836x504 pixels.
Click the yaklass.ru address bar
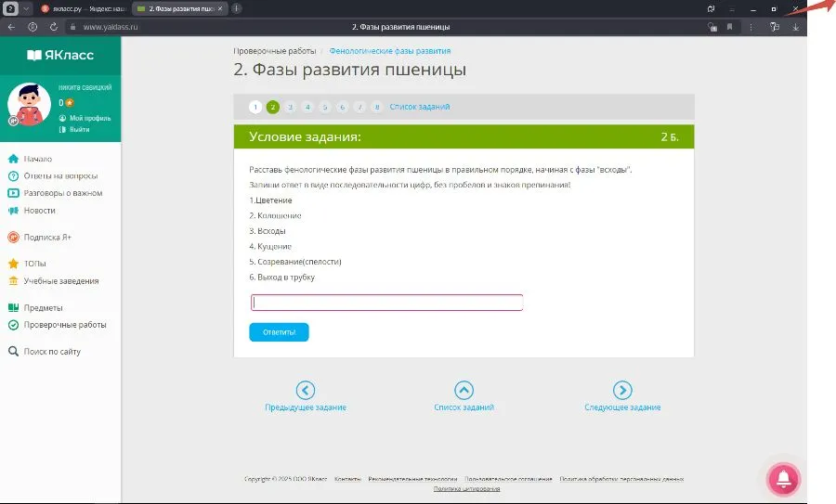[111, 27]
